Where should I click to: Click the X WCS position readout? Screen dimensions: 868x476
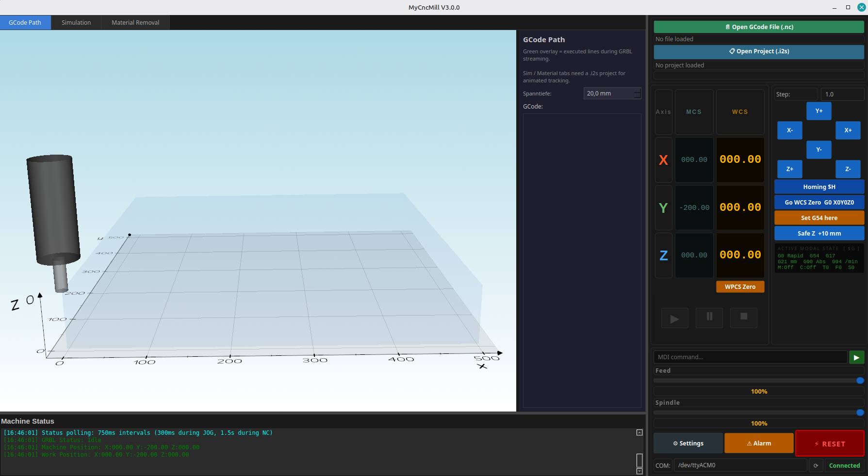(740, 159)
